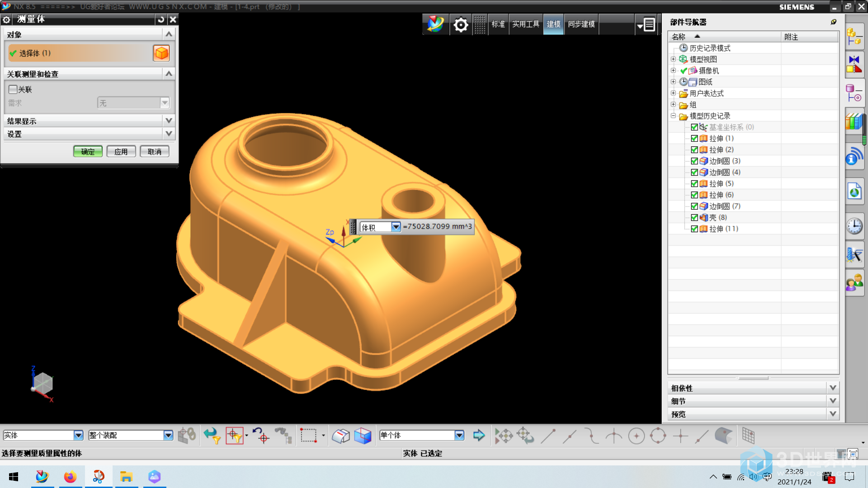
Task: Click the 应用 button
Action: point(121,152)
